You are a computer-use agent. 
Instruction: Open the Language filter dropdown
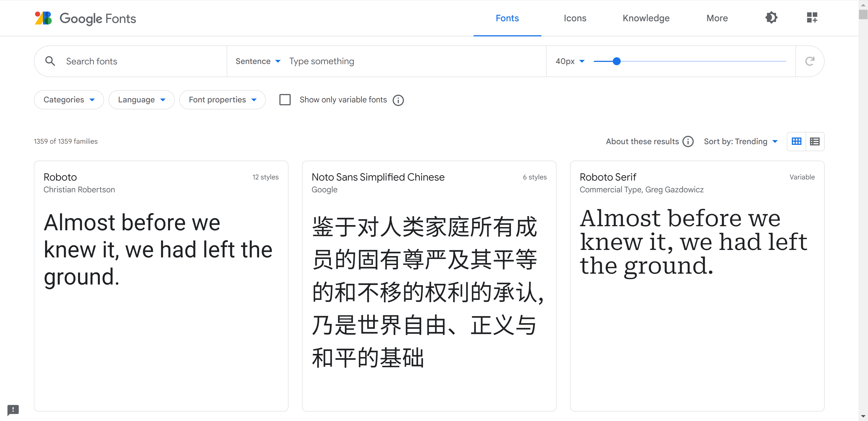pos(142,100)
